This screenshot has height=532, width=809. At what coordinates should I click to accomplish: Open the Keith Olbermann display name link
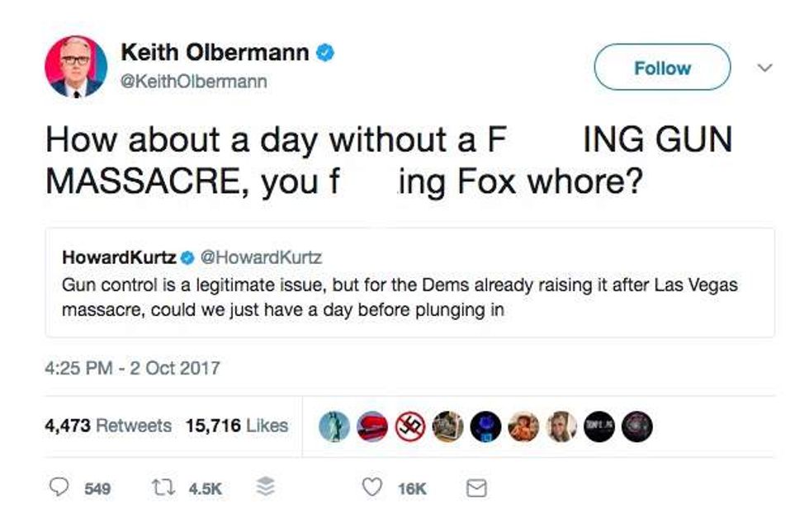click(215, 54)
